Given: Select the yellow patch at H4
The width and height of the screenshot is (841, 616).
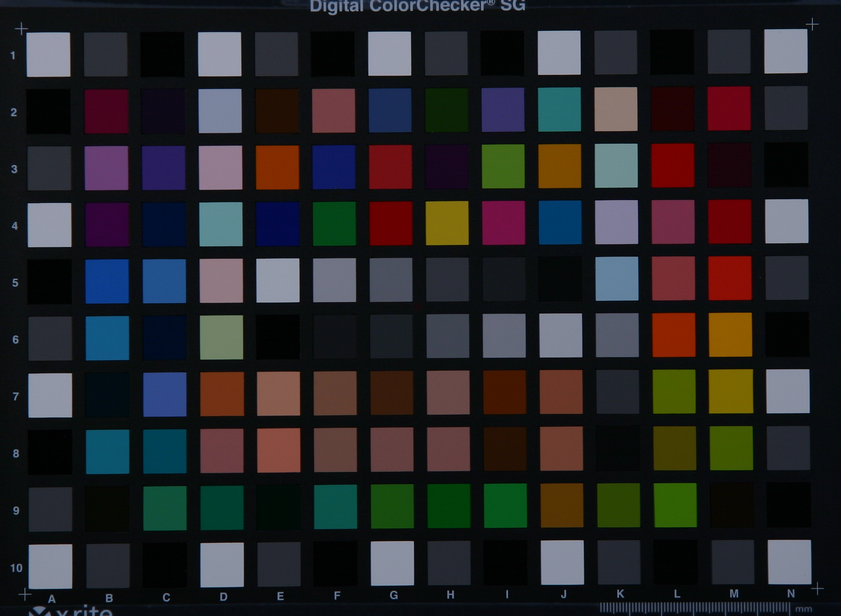Looking at the screenshot, I should [447, 223].
